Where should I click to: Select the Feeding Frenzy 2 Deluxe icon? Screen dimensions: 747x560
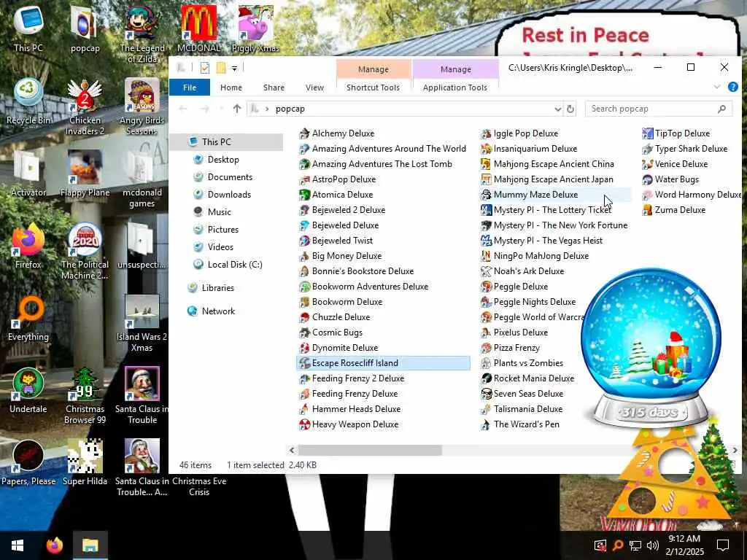[x=304, y=378]
